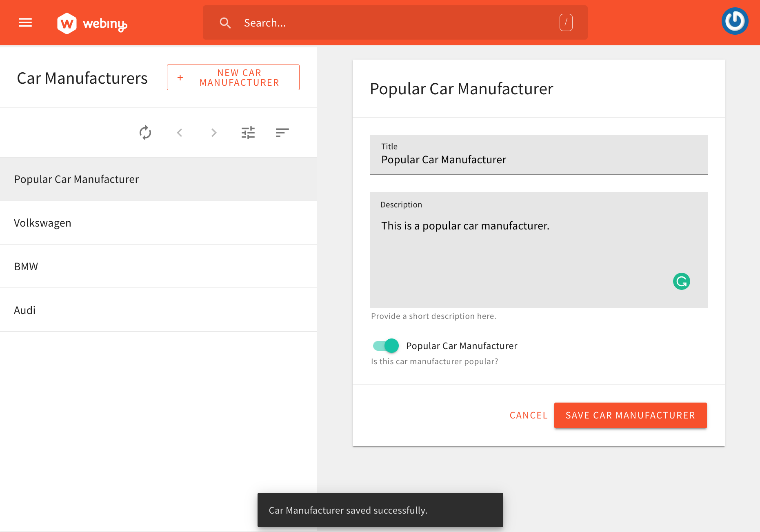
Task: Click the Webiny logo
Action: [91, 22]
